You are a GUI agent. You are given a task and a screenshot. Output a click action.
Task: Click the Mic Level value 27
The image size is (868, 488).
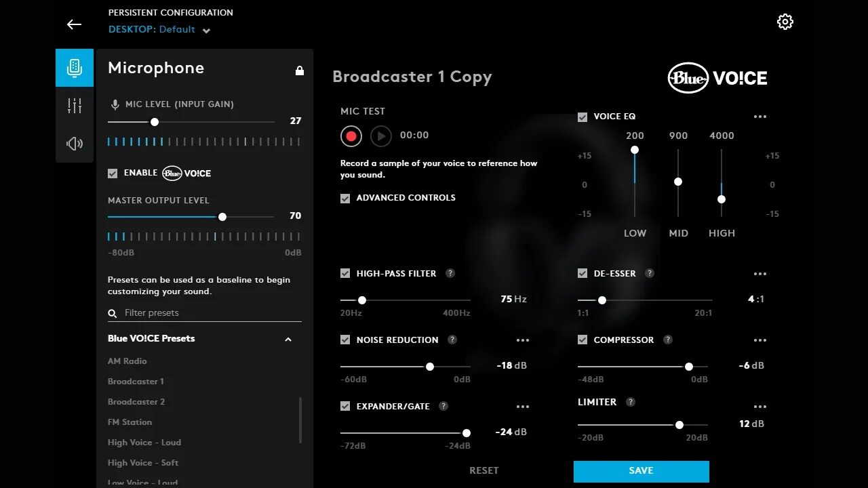[296, 121]
